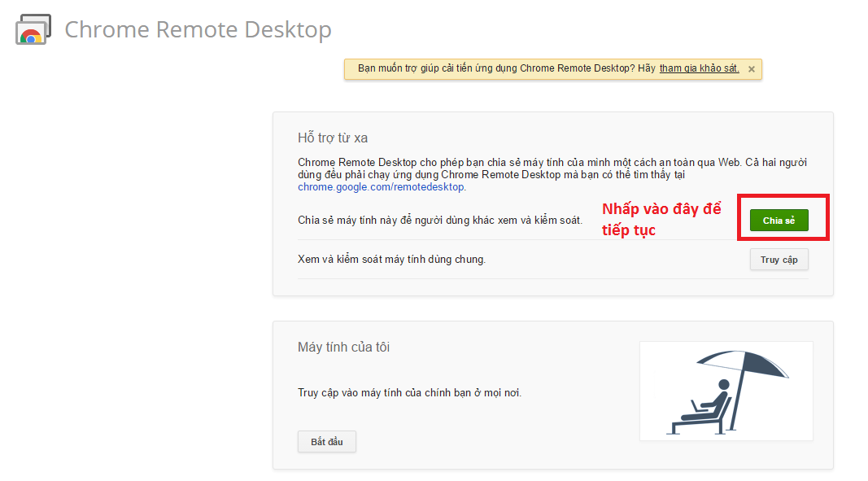Click the Chrome ball inside the logo

coord(31,37)
